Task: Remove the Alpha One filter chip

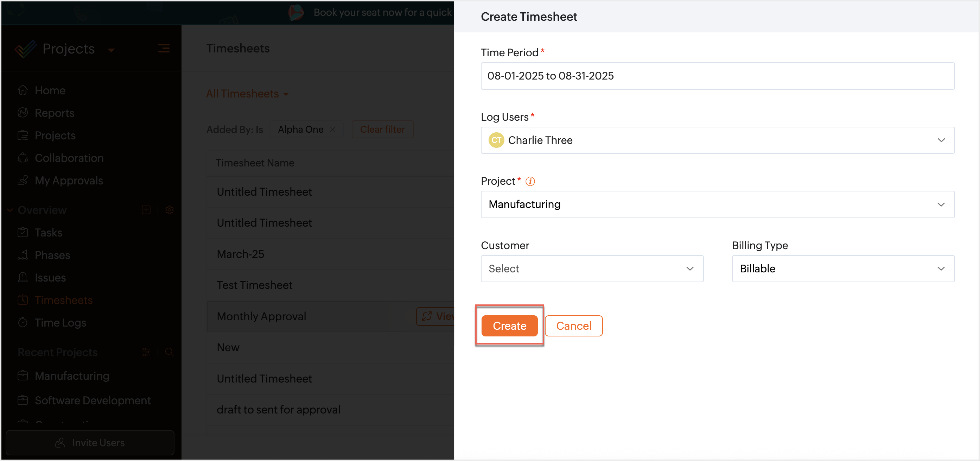Action: (x=333, y=130)
